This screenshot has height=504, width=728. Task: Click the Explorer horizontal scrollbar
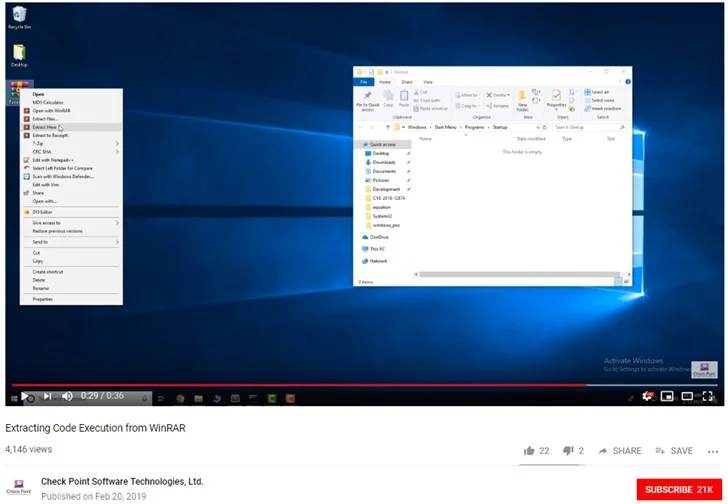pyautogui.click(x=520, y=274)
